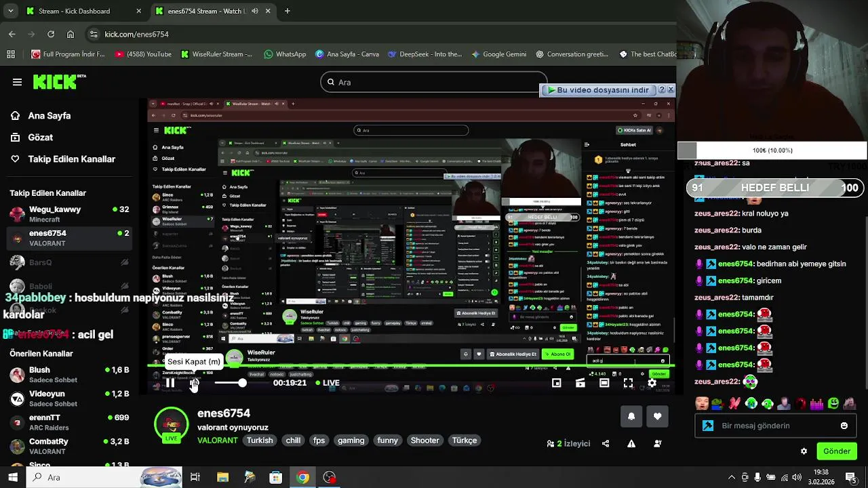This screenshot has width=868, height=488.
Task: Show hidden system tray icons
Action: click(732, 478)
